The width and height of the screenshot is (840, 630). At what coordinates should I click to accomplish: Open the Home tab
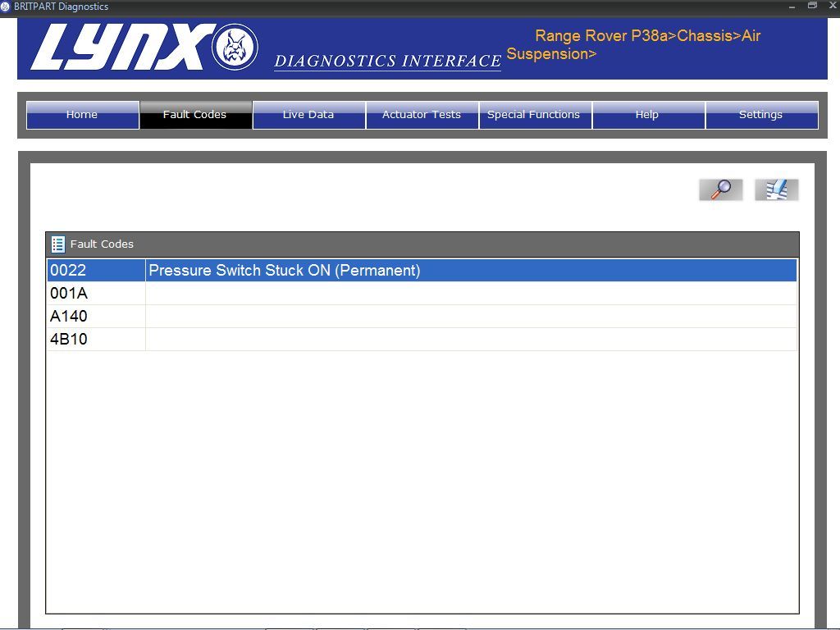tap(83, 115)
